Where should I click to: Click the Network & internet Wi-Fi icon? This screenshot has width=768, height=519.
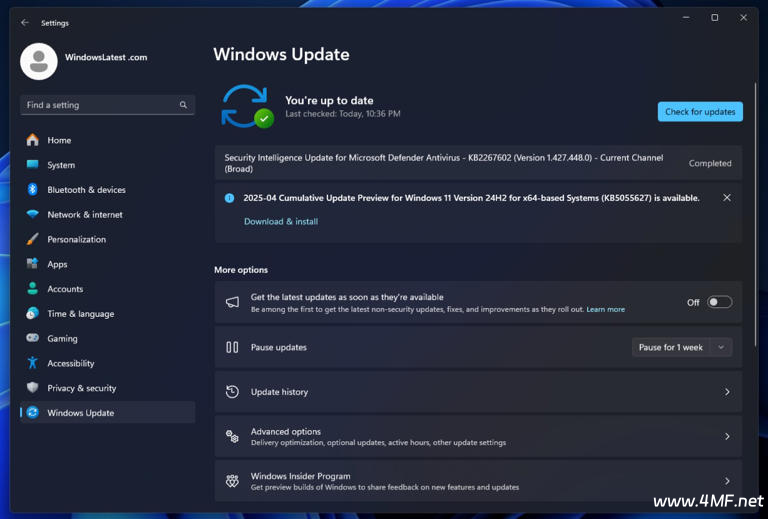[x=33, y=214]
